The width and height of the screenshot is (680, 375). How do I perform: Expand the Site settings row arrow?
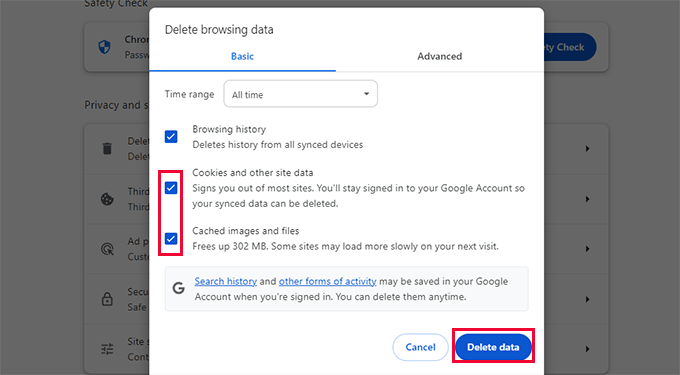587,349
